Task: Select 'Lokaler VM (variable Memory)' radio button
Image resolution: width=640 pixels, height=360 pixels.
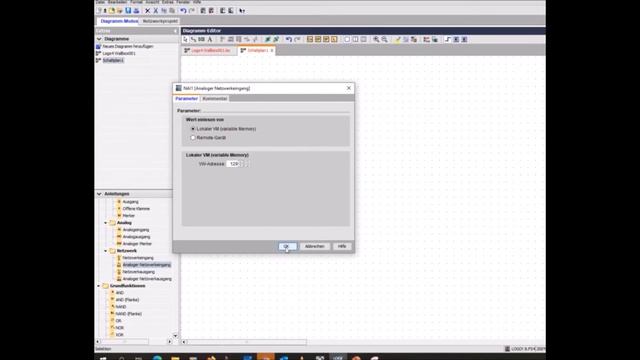Action: [x=193, y=129]
